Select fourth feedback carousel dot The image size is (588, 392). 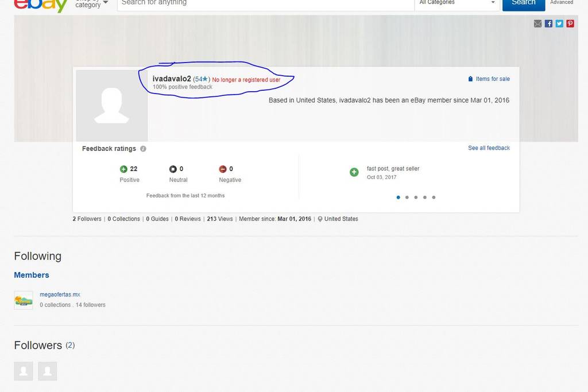425,197
